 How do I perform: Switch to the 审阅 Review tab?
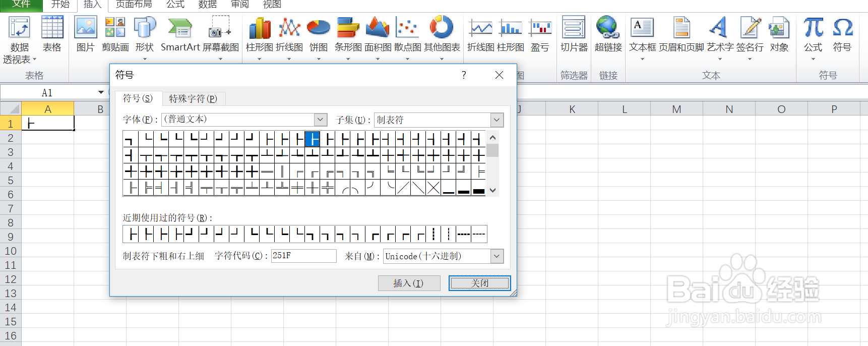[x=239, y=5]
